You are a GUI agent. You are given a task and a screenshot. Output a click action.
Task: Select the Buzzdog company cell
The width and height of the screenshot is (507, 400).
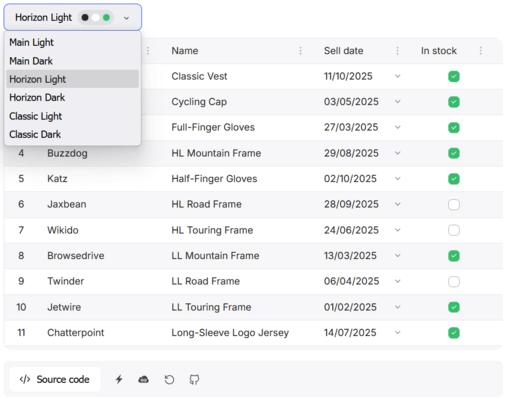tap(67, 153)
